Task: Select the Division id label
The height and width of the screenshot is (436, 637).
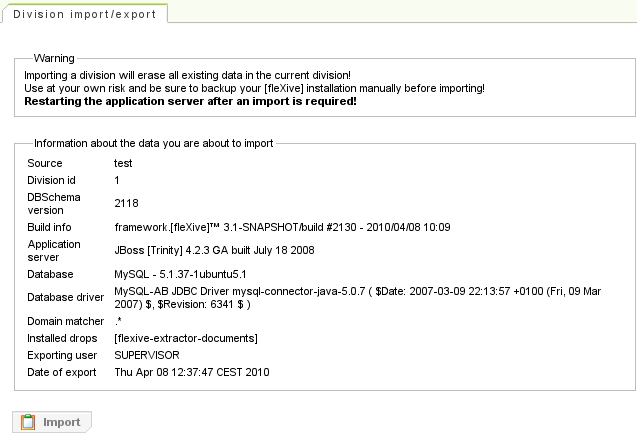Action: click(x=52, y=180)
